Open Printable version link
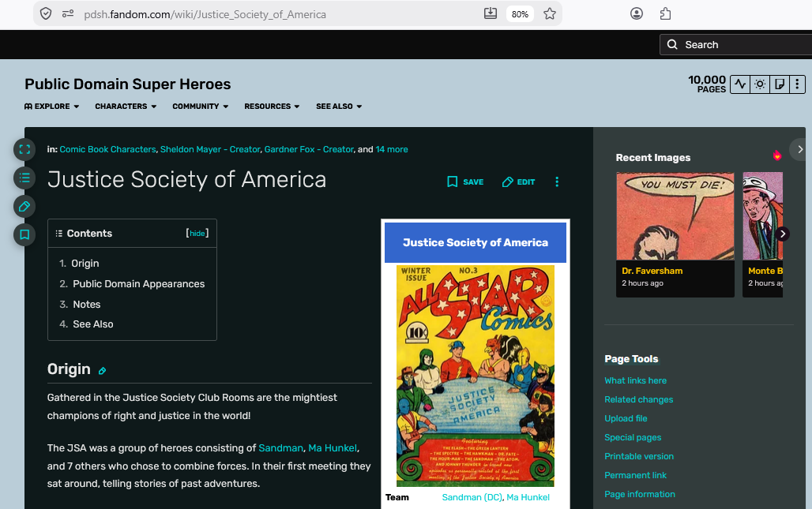The width and height of the screenshot is (812, 509). (639, 456)
